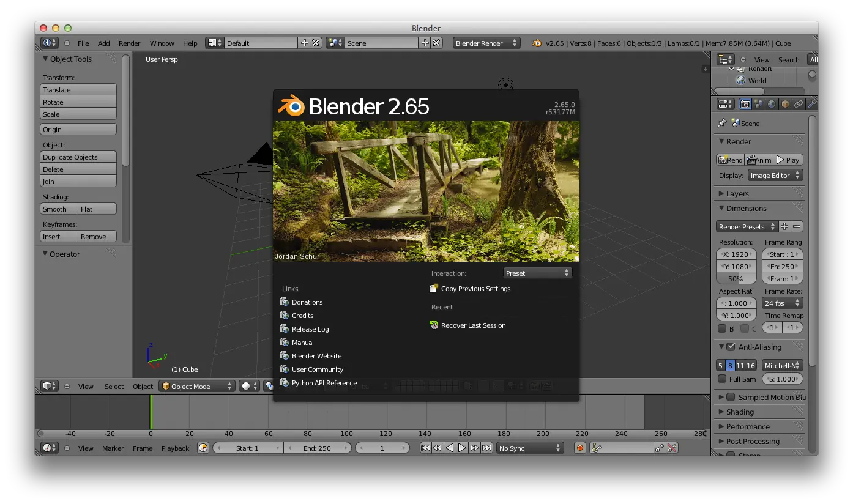Add a new screen layout with plus icon
Viewport: 853px width, 504px height.
[x=305, y=43]
